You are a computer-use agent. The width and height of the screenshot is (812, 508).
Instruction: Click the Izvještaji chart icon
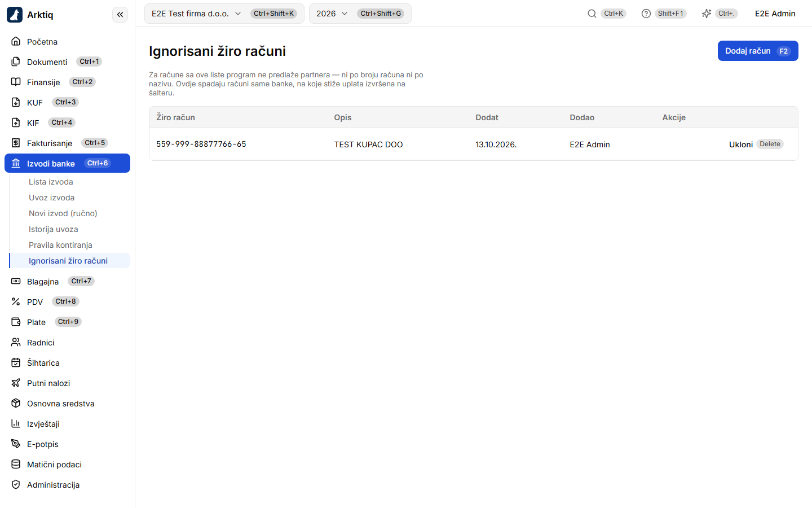tap(16, 423)
